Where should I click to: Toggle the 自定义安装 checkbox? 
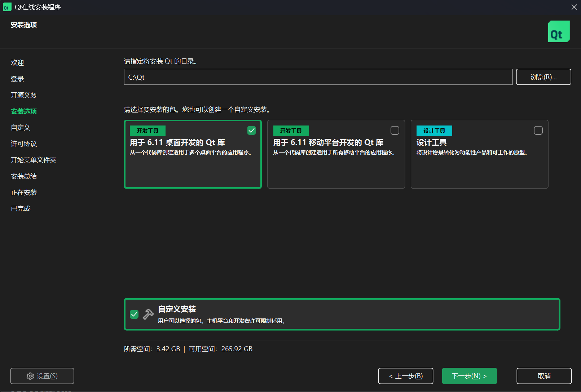134,314
